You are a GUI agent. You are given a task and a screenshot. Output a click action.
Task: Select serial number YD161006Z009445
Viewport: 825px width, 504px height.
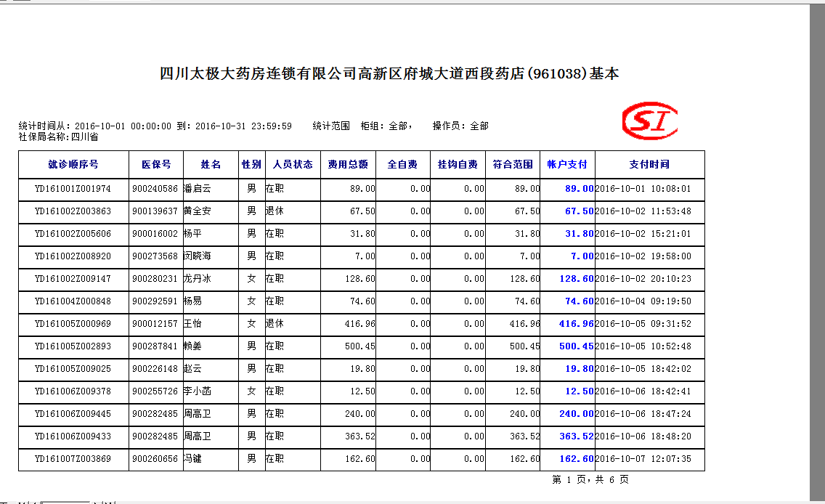pos(73,414)
